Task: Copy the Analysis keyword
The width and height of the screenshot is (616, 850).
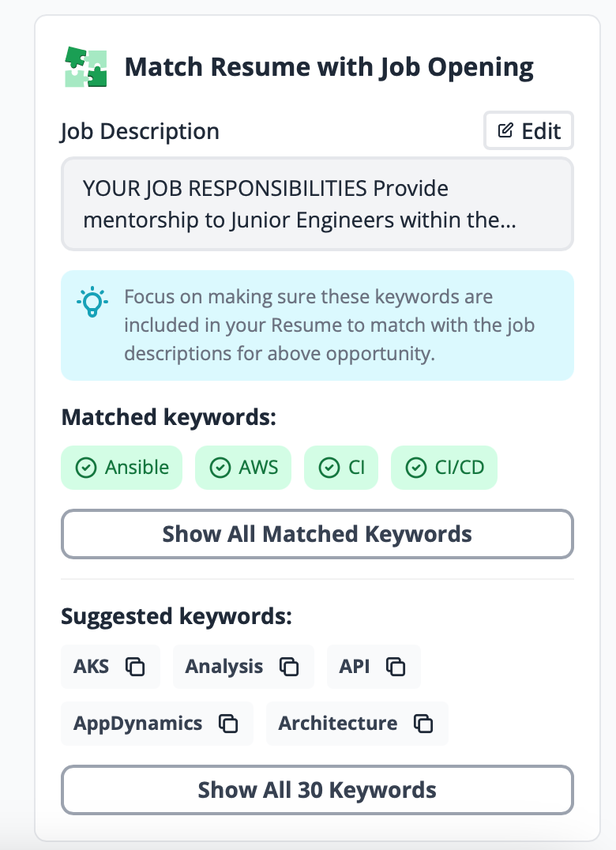Action: pyautogui.click(x=289, y=667)
